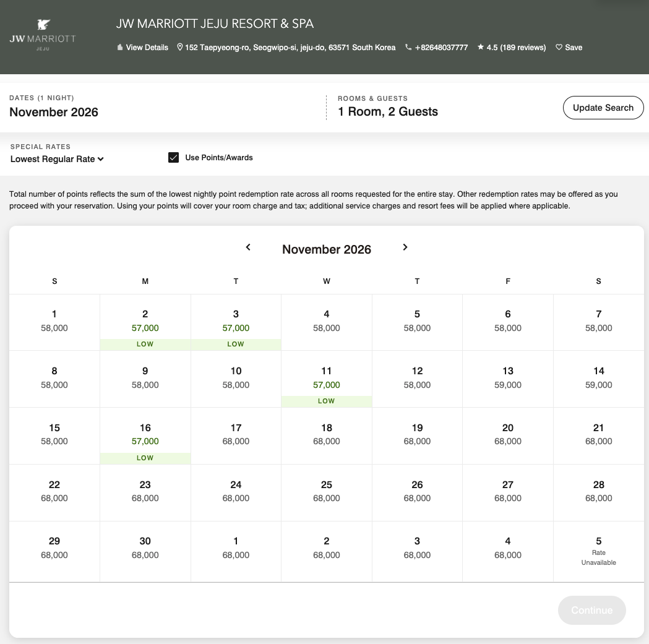Click the November 2026 calendar heading
Screen dimensions: 649x644
(x=327, y=249)
